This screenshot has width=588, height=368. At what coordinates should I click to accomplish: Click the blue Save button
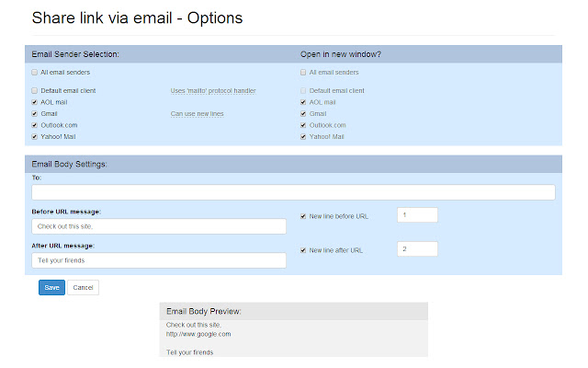click(51, 287)
